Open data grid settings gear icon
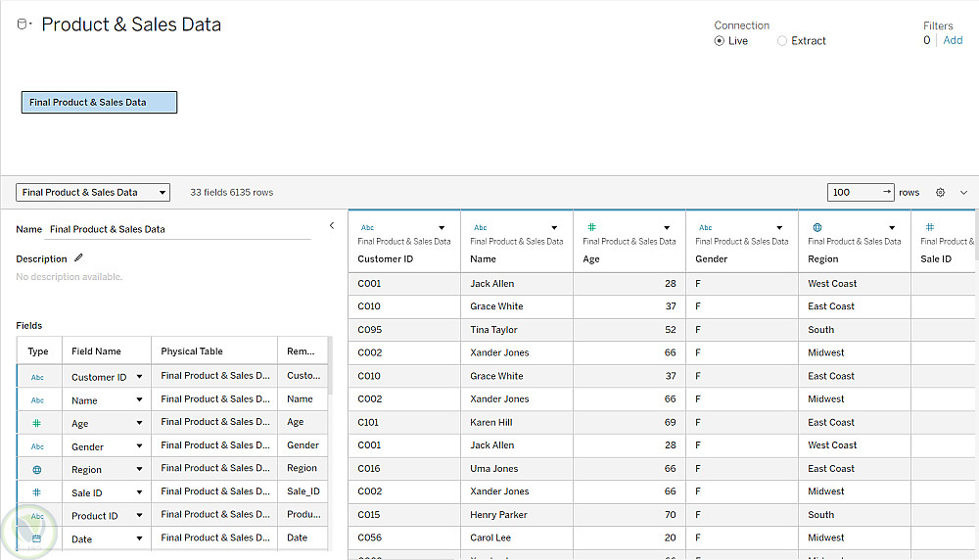979x560 pixels. click(940, 192)
